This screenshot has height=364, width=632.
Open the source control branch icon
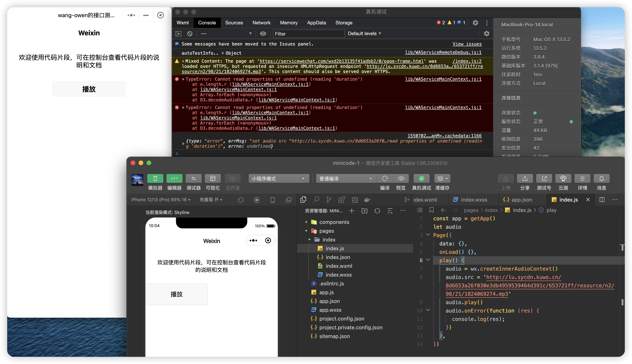coord(329,200)
